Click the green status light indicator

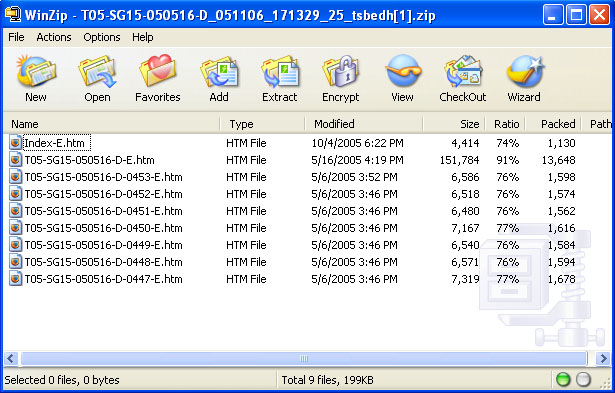563,379
